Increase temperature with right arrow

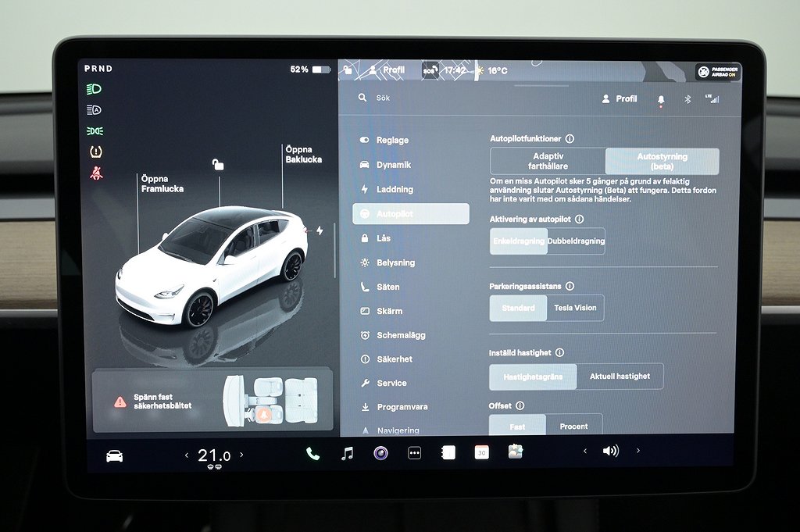[241, 455]
